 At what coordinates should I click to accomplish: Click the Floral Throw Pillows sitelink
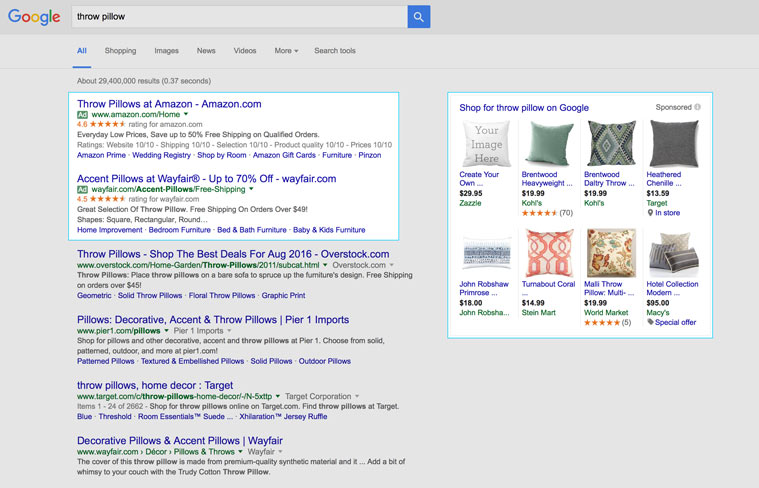(222, 295)
